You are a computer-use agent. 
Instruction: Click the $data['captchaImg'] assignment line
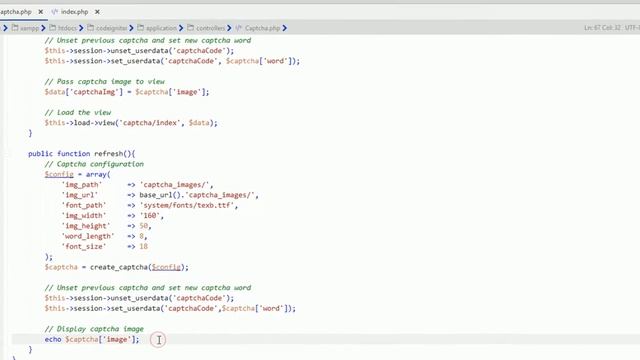(127, 92)
